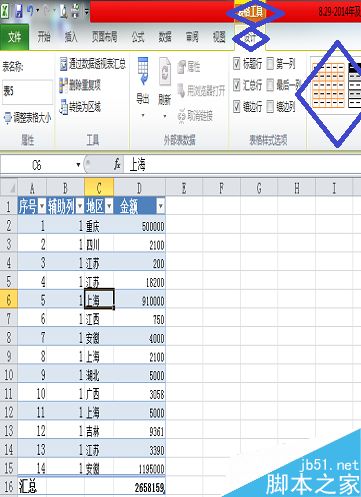Switch to the 页面布局 Page Layout tab
361x497 pixels.
(104, 37)
